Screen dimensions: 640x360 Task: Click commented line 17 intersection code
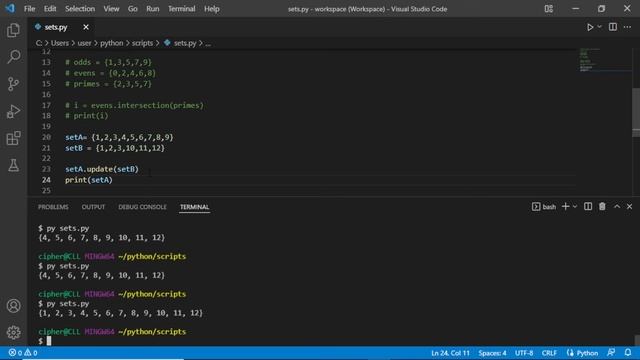134,105
